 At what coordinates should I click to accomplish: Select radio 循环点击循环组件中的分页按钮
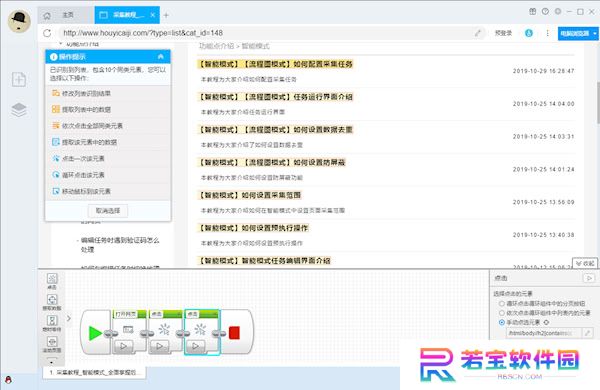click(502, 304)
